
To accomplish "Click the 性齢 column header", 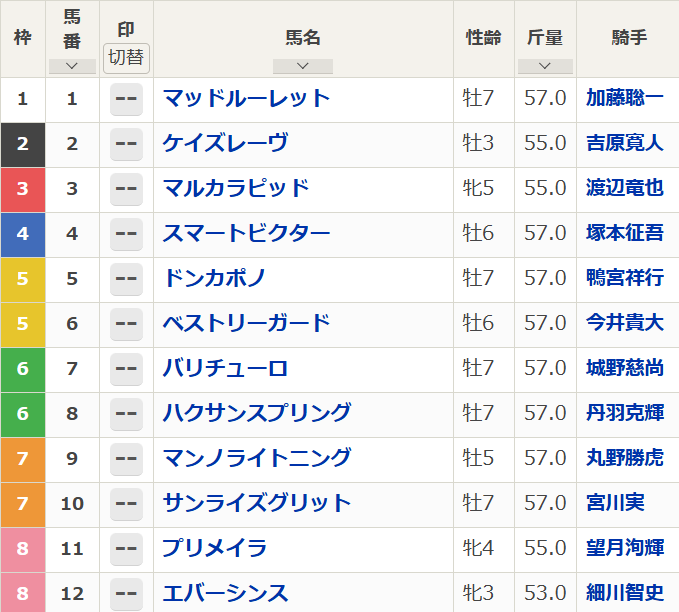I will click(484, 38).
